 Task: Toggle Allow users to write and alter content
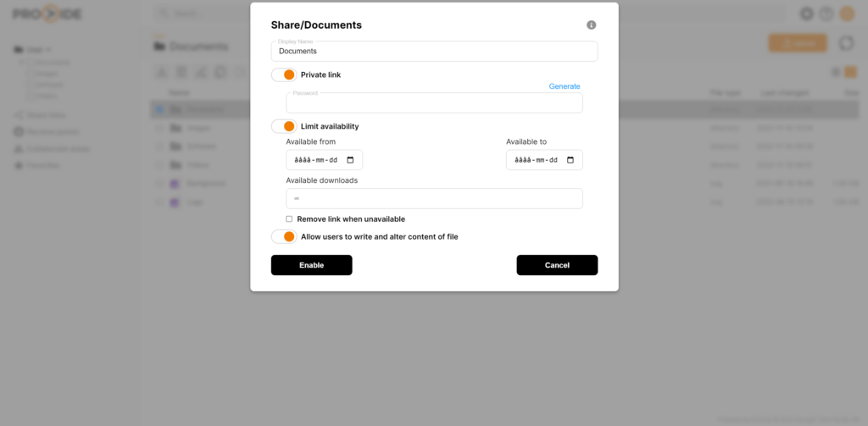pos(284,236)
